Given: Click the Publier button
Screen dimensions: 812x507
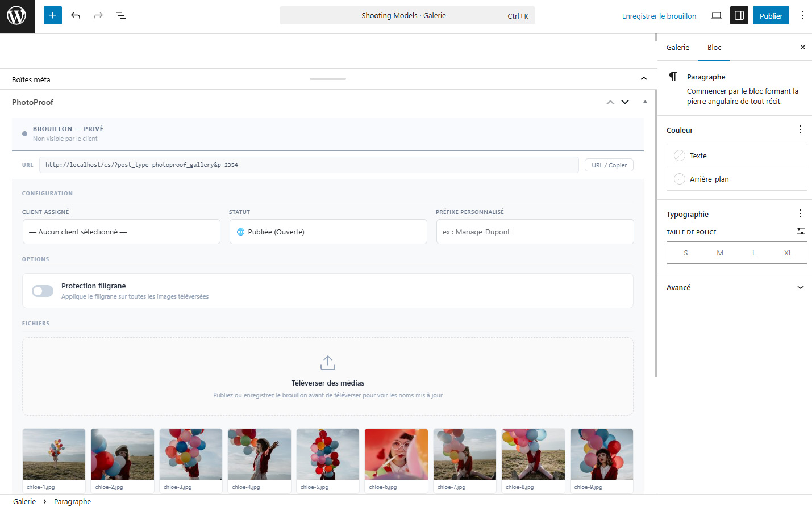Looking at the screenshot, I should pyautogui.click(x=771, y=15).
